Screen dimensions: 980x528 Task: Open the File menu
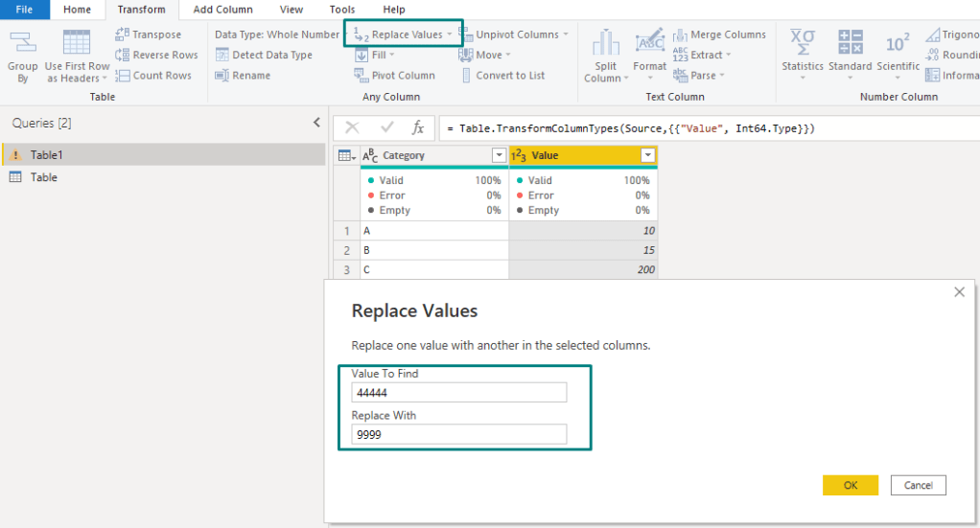click(24, 10)
